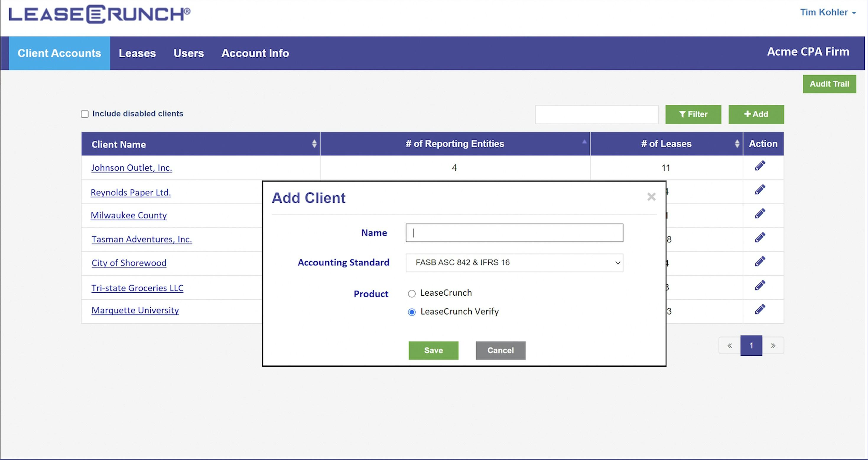
Task: Select the LeaseCrunch product radio button
Action: pos(412,293)
